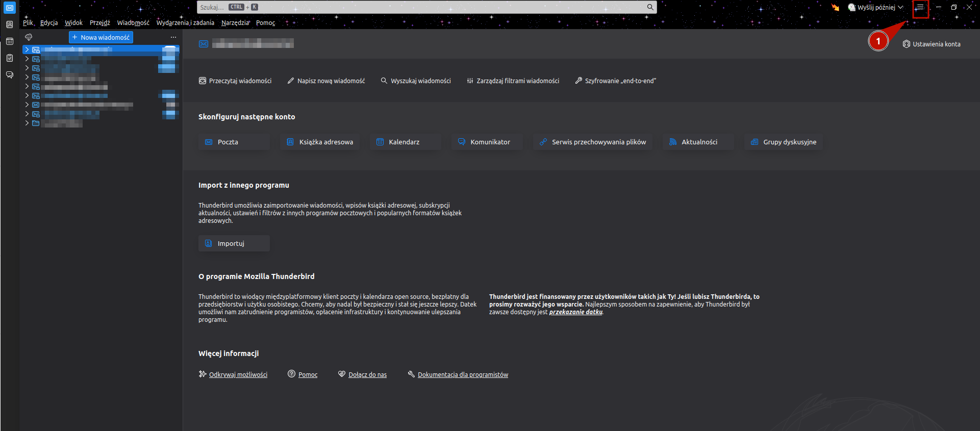The width and height of the screenshot is (980, 431).
Task: Click Przeczytaj wiadomości
Action: 235,81
